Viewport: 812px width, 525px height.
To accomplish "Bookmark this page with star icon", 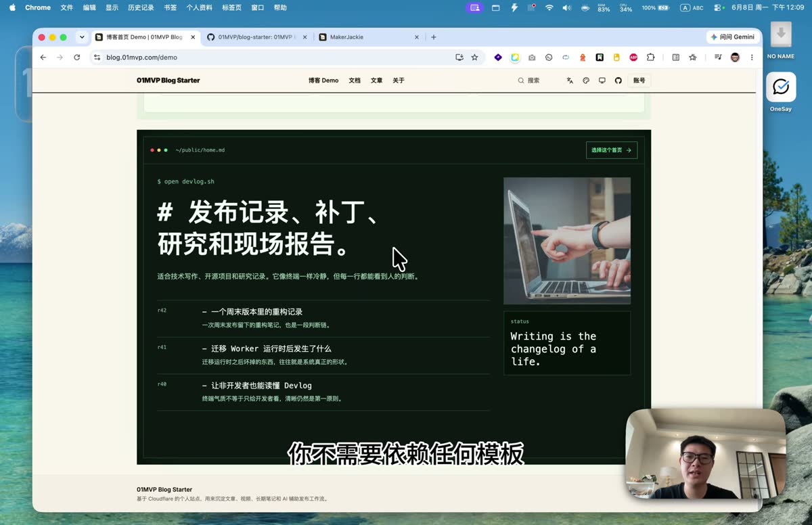I will pos(474,58).
